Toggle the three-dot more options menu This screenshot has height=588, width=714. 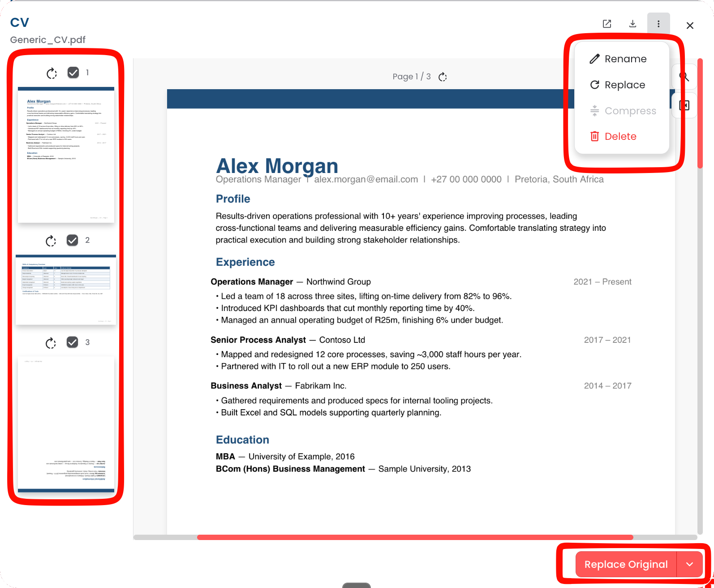[658, 24]
